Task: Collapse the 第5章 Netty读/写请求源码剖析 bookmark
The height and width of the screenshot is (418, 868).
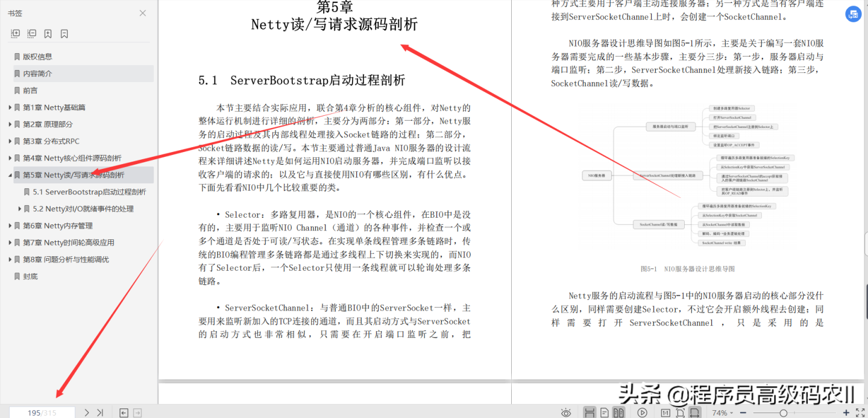Action: click(x=10, y=175)
